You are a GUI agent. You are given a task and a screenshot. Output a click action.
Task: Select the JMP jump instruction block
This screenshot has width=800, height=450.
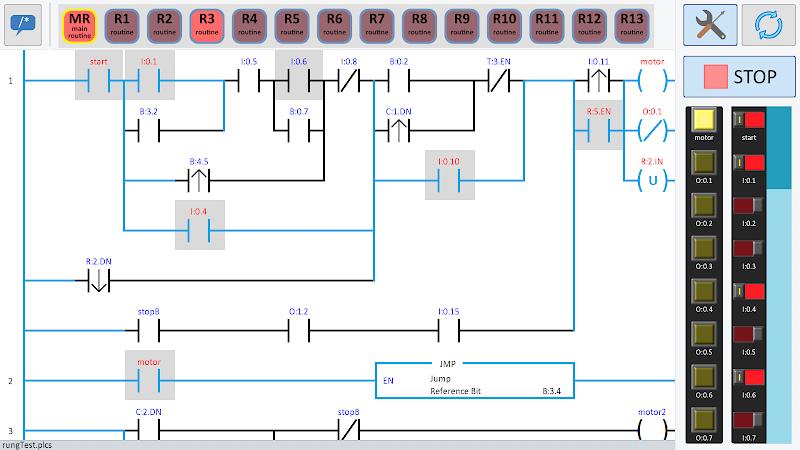(474, 380)
